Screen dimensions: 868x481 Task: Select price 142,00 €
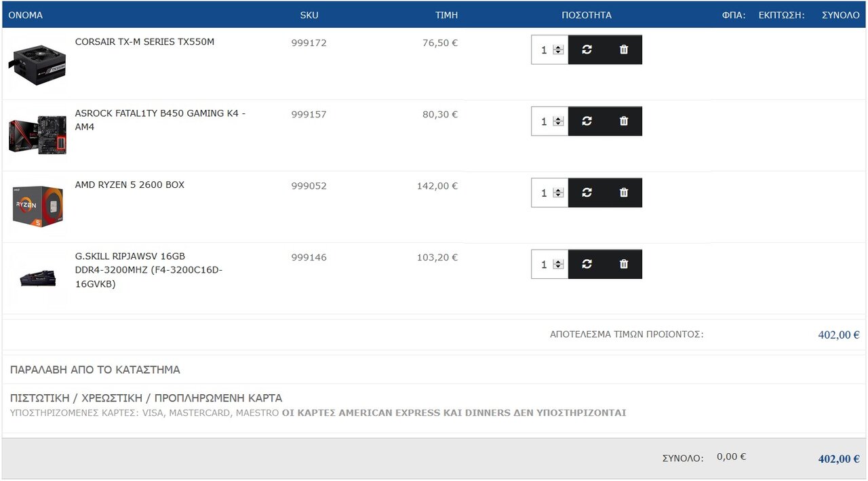pyautogui.click(x=437, y=186)
